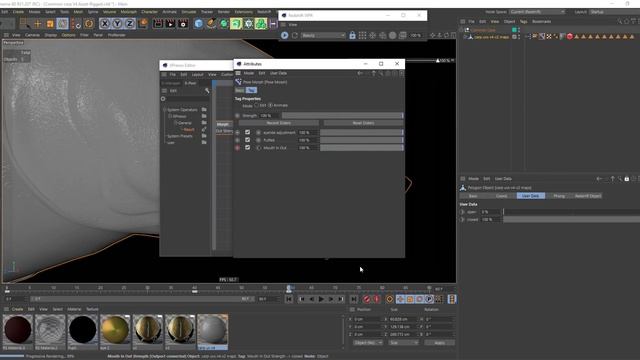The width and height of the screenshot is (640, 360).
Task: Open the Character menu in main menu bar
Action: 149,12
